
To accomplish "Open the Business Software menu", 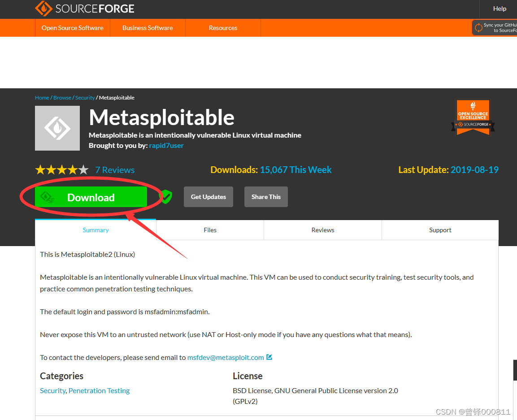I will click(x=148, y=28).
